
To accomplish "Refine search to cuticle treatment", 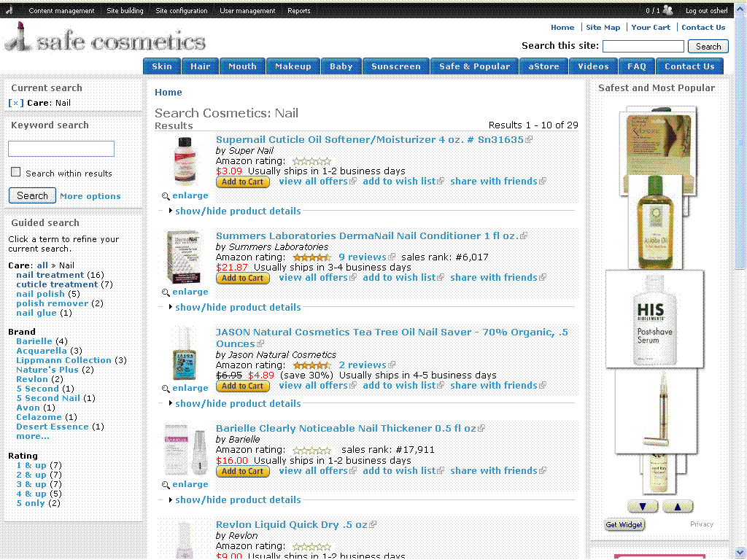I will (x=57, y=284).
